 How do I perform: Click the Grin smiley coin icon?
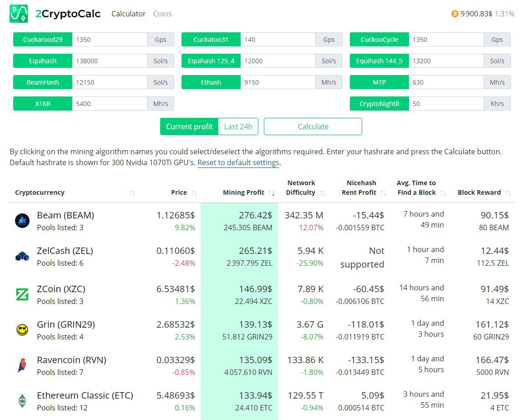point(22,330)
